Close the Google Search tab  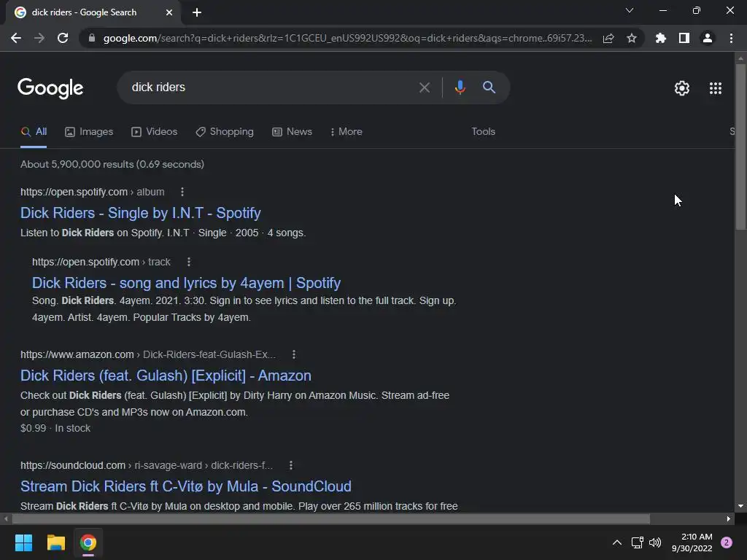click(x=169, y=12)
